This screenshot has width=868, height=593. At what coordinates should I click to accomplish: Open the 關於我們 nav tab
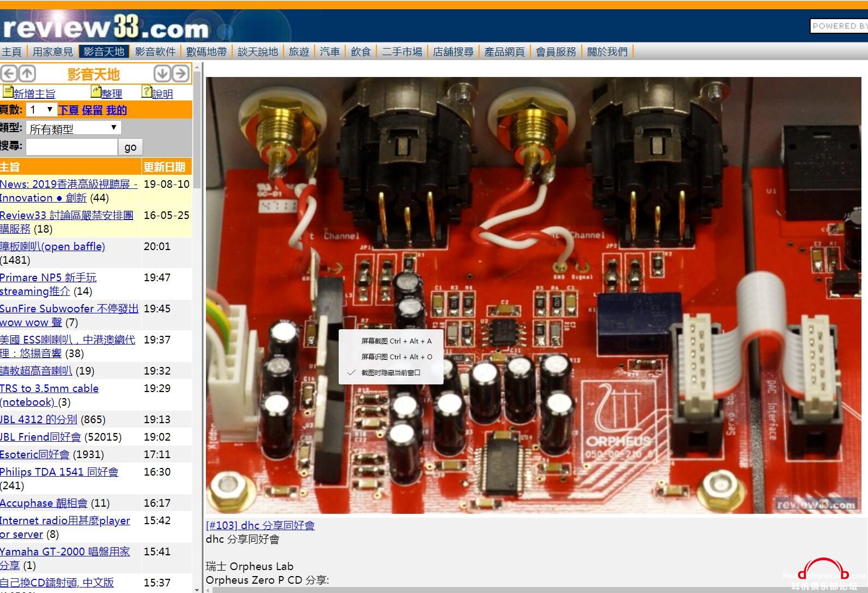click(x=607, y=52)
